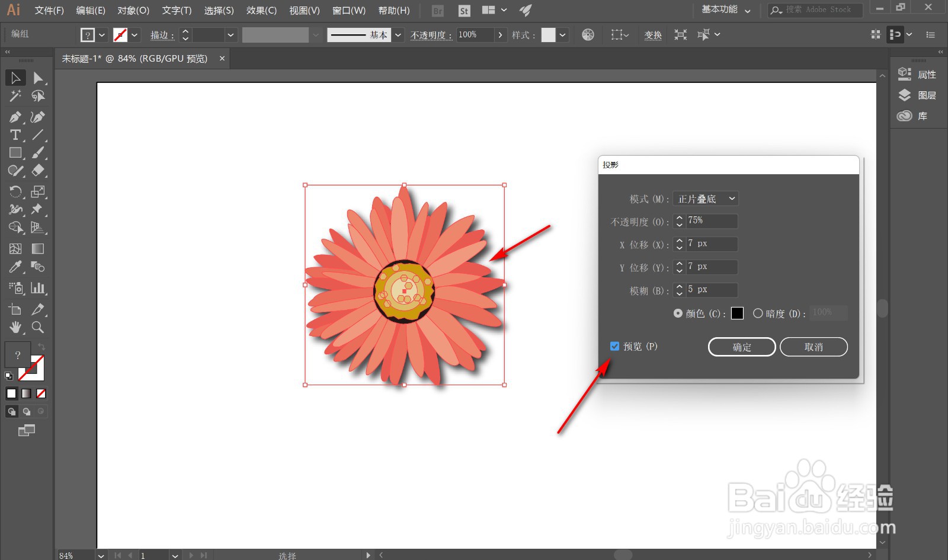The width and height of the screenshot is (948, 560).
Task: Open the 窗口(W) menu
Action: (x=349, y=11)
